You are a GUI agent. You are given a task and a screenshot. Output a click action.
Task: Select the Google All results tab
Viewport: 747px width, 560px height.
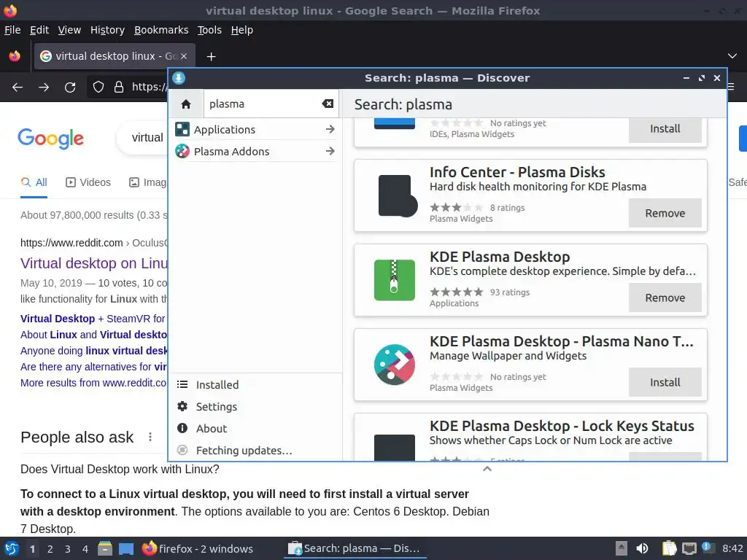34,182
